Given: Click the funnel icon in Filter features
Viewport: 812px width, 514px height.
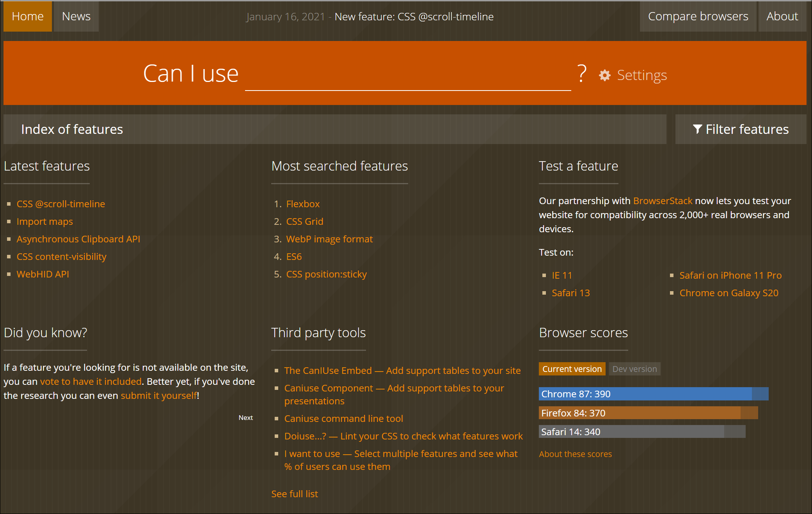Looking at the screenshot, I should pos(697,129).
